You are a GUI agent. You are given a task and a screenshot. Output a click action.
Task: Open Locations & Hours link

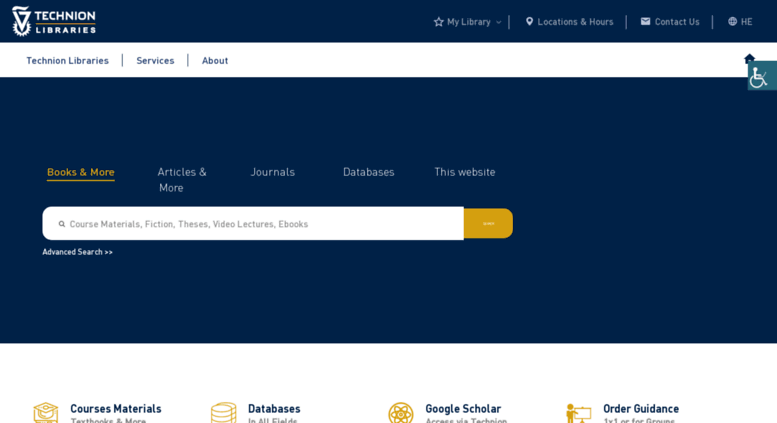point(575,22)
